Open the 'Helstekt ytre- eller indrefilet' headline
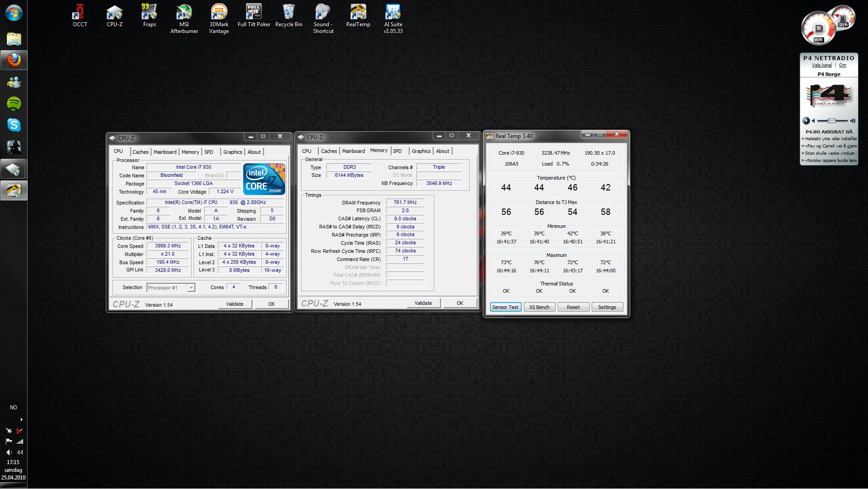Viewport: 868px width, 489px height. 830,139
